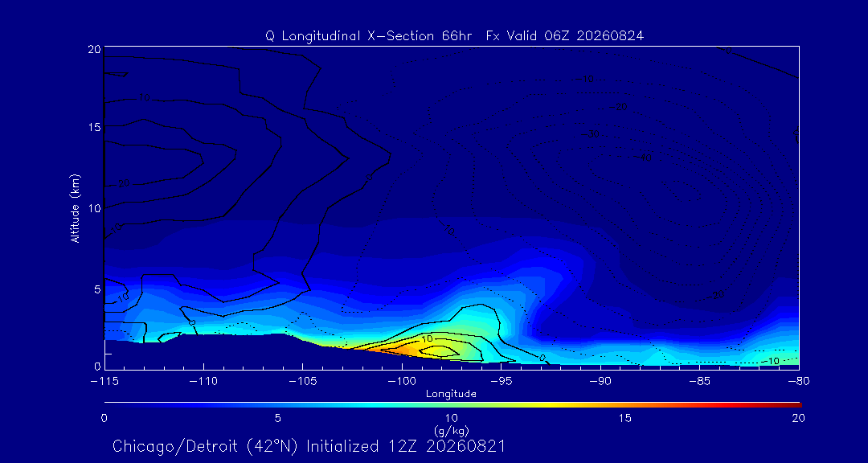Click the (g/kg) units label
The height and width of the screenshot is (463, 868).
451,428
